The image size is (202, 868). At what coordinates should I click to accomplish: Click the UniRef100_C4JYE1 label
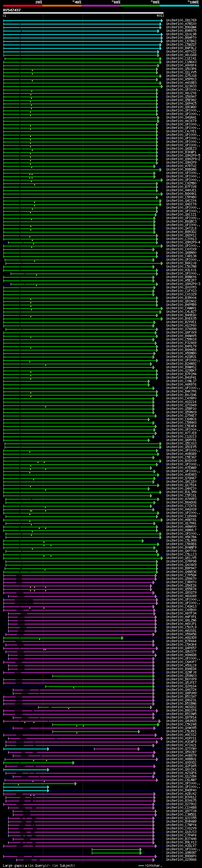(x=181, y=131)
